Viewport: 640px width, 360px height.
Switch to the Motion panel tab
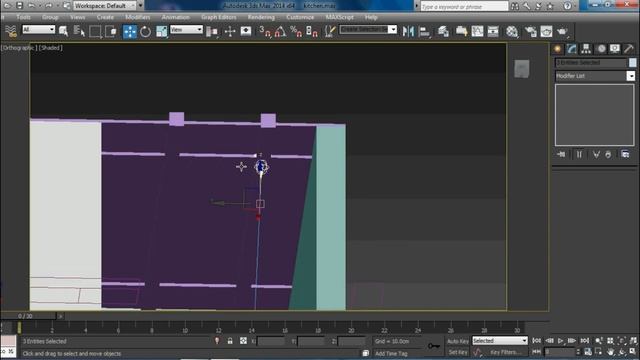(x=601, y=49)
